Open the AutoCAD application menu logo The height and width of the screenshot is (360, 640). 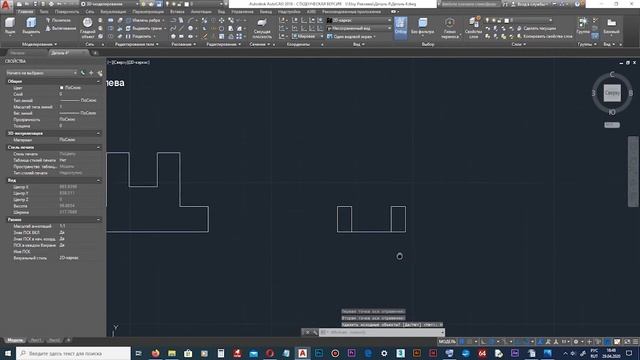click(6, 5)
